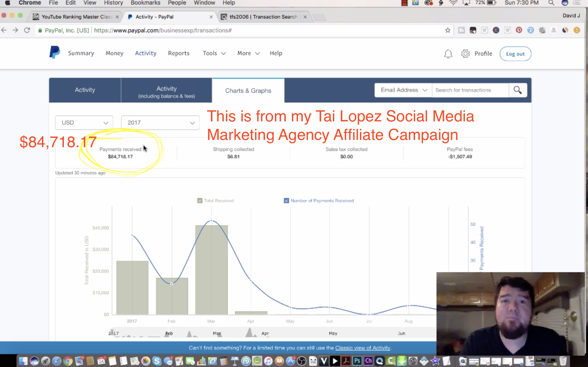Click the Activity nav link
This screenshot has height=367, width=588.
(146, 53)
